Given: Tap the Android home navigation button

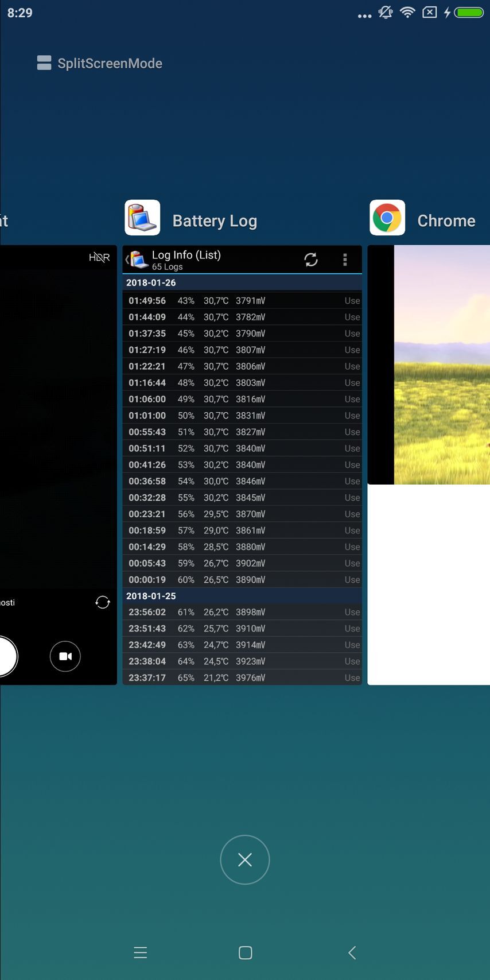Looking at the screenshot, I should point(245,953).
